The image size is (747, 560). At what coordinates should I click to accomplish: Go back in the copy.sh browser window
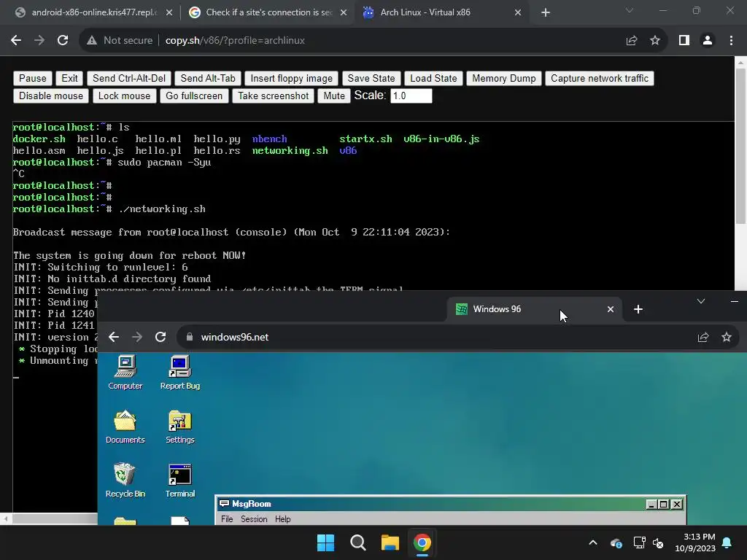coord(16,41)
